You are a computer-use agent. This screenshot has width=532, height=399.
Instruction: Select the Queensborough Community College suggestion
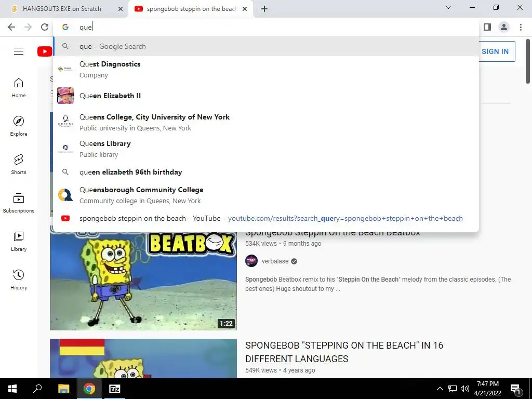coord(266,195)
